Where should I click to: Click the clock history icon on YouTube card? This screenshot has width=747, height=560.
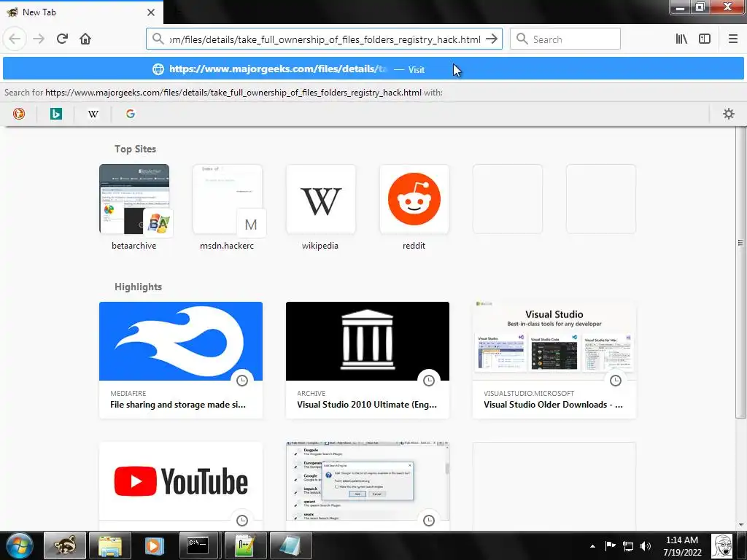click(x=242, y=521)
